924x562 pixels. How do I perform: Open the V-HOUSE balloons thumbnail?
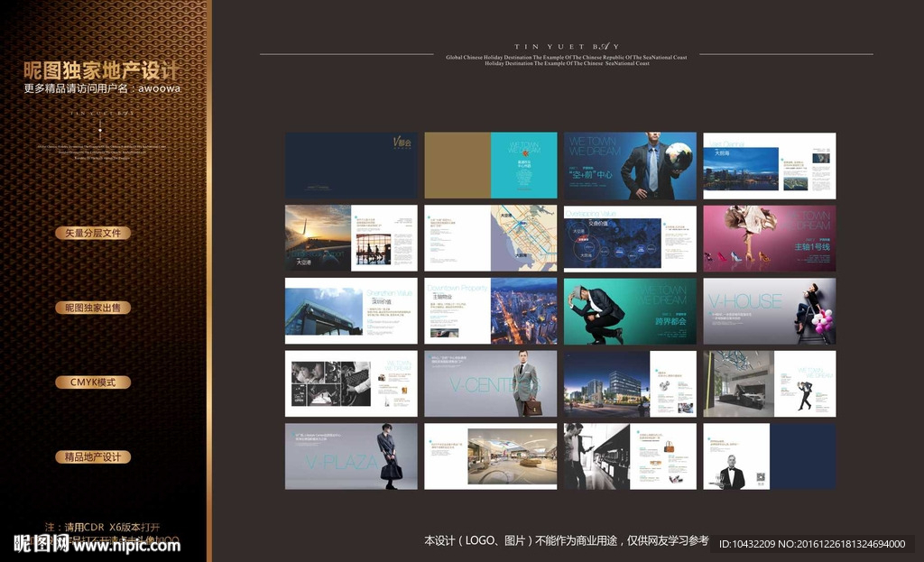[x=769, y=310]
